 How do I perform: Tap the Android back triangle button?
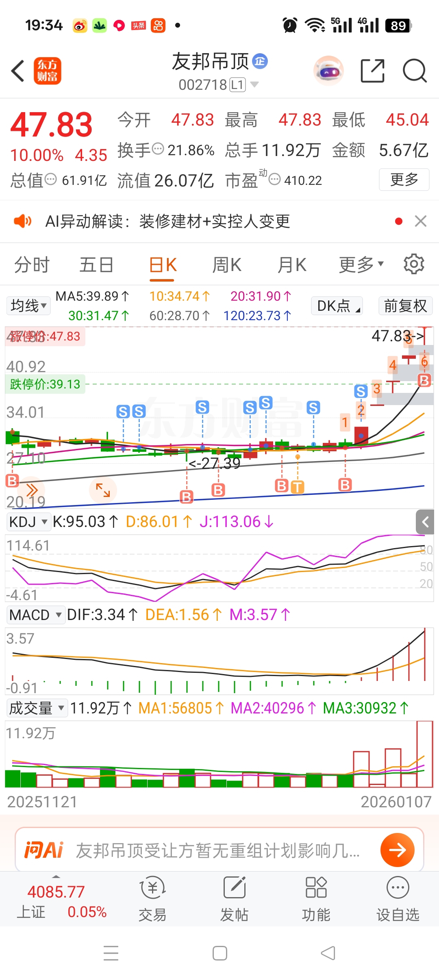coord(328,953)
